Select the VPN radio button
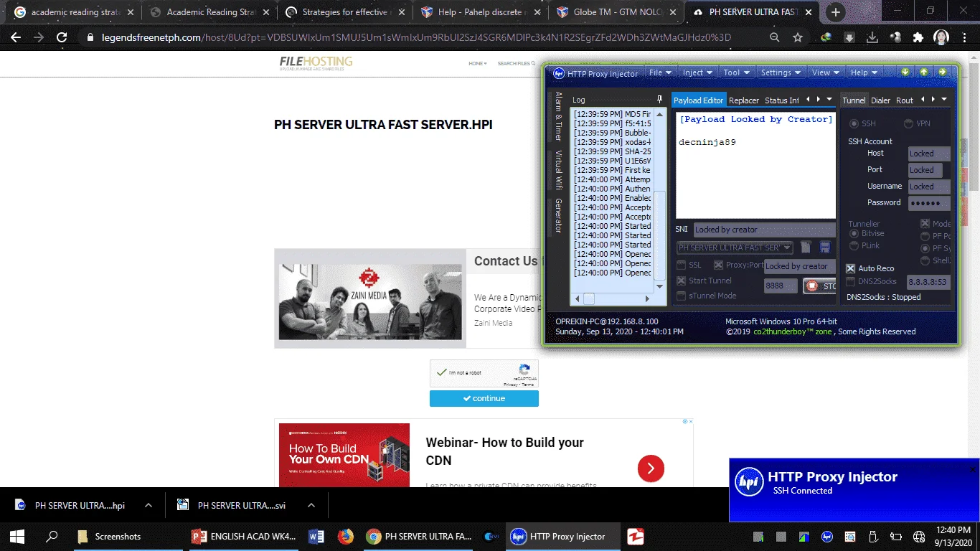 [x=908, y=123]
